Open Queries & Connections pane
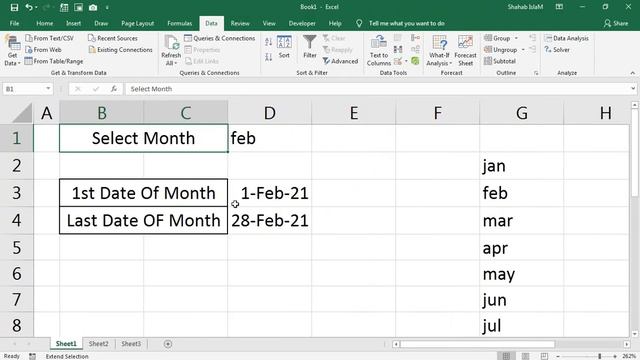The height and width of the screenshot is (360, 640). (220, 38)
